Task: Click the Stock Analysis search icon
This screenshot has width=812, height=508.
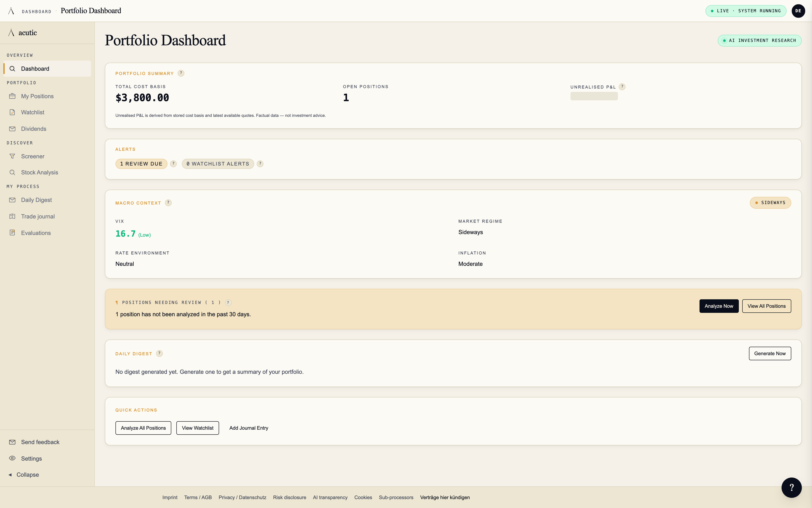Action: point(12,172)
